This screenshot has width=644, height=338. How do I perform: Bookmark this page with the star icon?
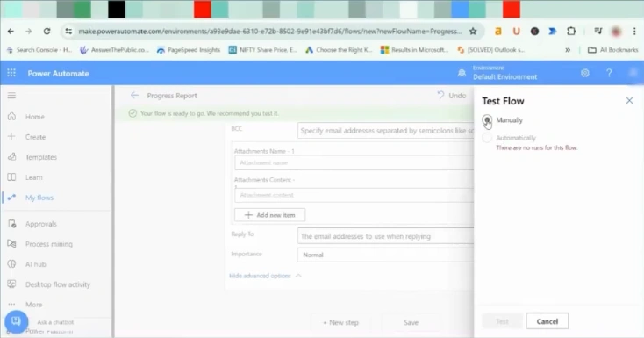(x=473, y=32)
